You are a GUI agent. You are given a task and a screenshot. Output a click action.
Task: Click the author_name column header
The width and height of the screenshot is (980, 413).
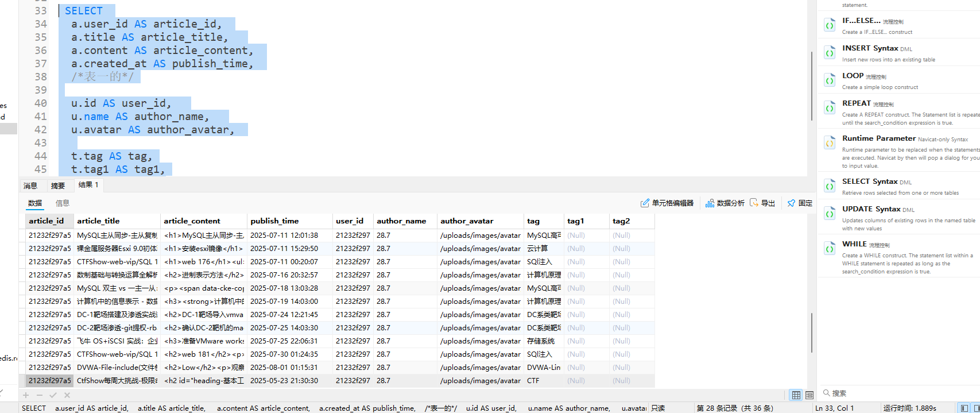point(401,221)
